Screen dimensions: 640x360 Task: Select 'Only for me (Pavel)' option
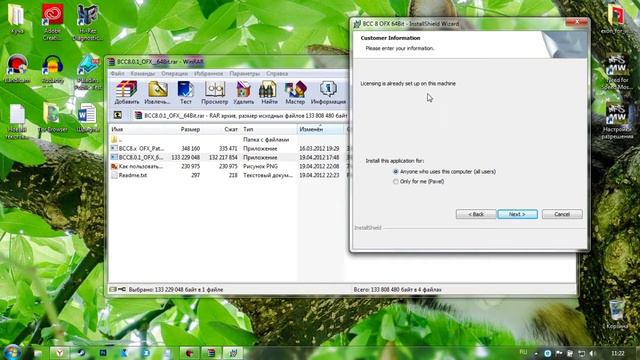(x=418, y=182)
